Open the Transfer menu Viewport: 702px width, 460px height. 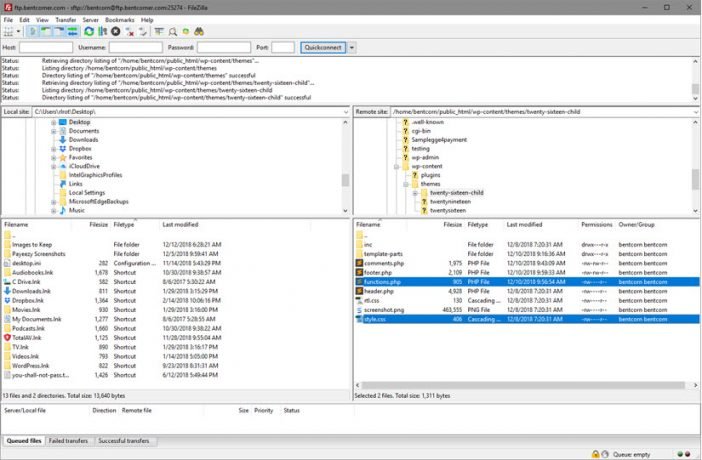coord(65,20)
